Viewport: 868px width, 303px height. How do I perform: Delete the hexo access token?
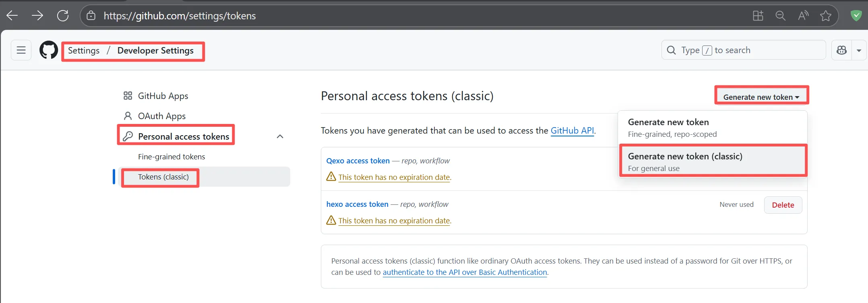783,205
